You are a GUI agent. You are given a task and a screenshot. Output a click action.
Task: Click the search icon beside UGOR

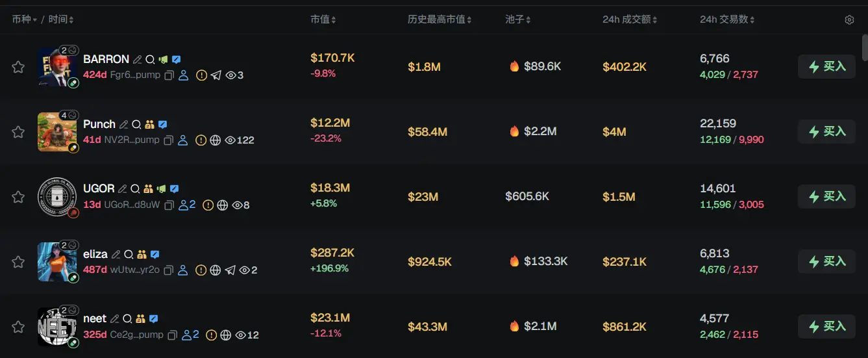point(135,189)
